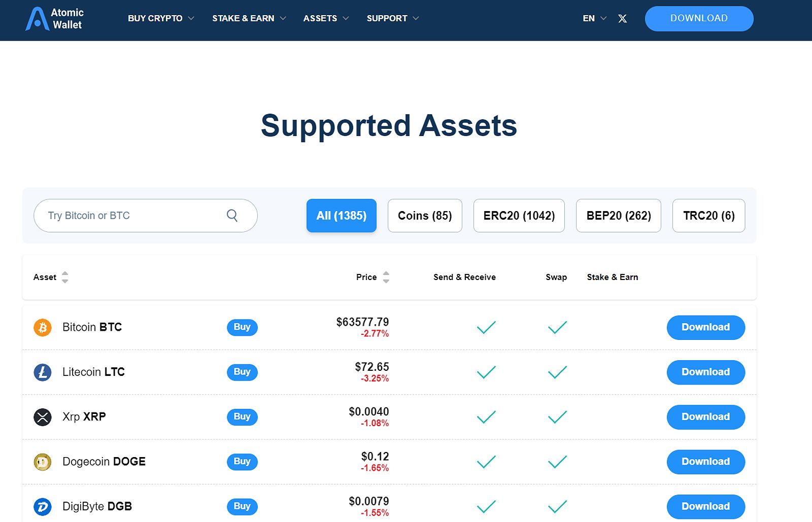This screenshot has width=812, height=522.
Task: Click the Xrp price $0.0040
Action: coord(369,411)
